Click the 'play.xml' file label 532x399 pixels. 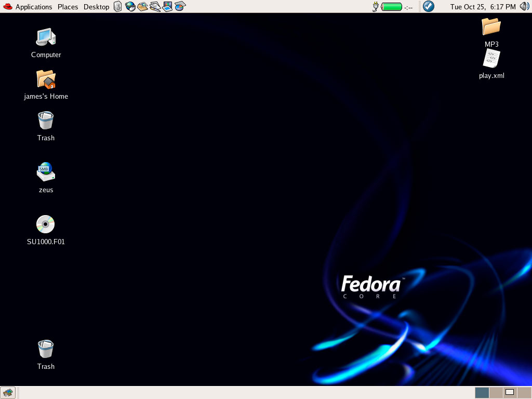pos(491,76)
